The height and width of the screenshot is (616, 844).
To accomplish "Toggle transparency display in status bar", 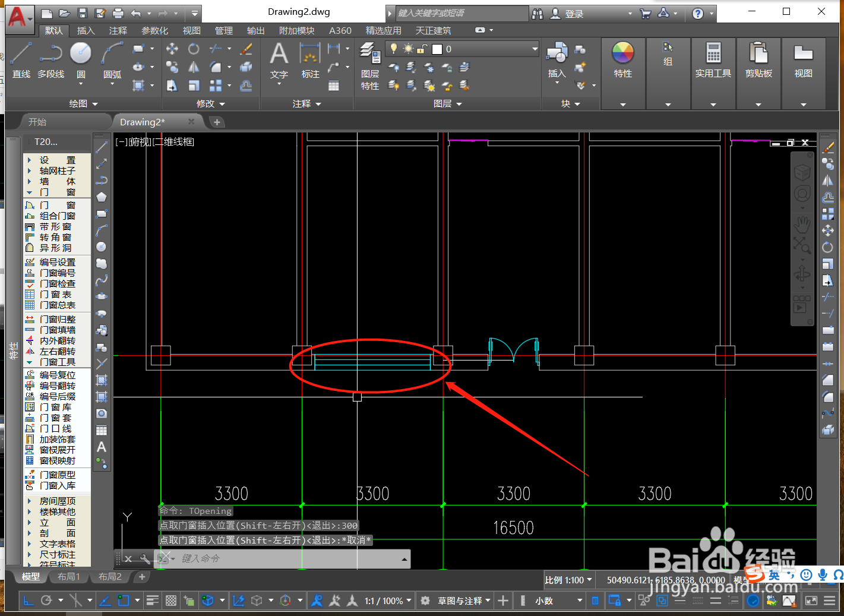I will [x=171, y=601].
